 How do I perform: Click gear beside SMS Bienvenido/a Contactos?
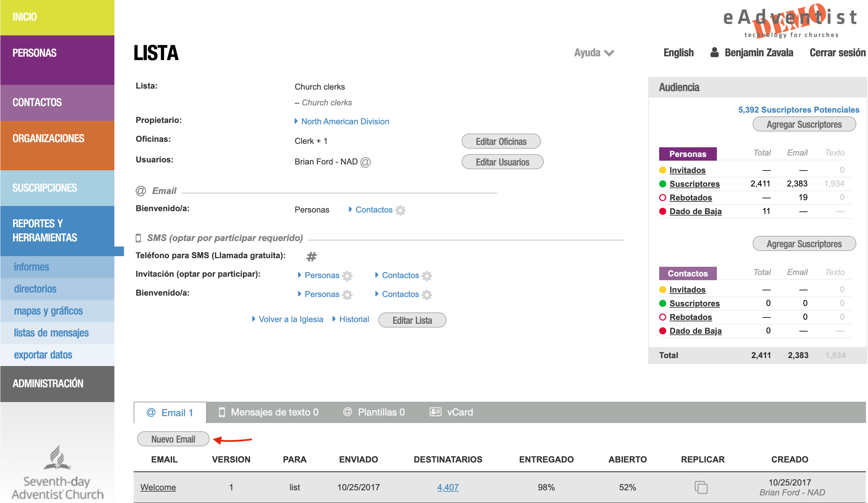(x=427, y=295)
